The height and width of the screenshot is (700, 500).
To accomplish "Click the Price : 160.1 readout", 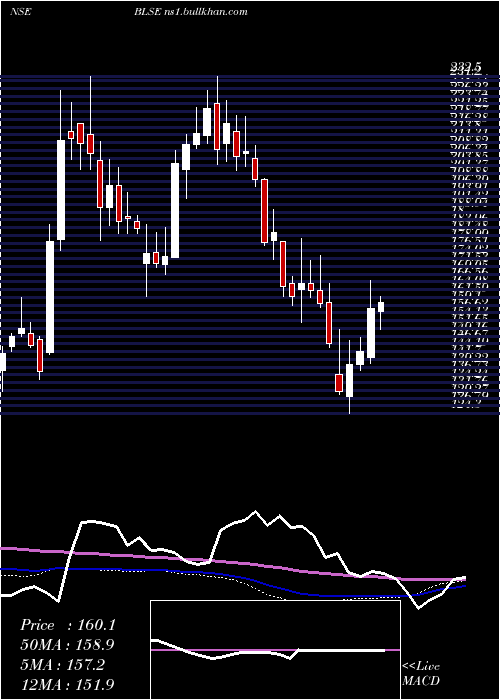I will pyautogui.click(x=68, y=625).
